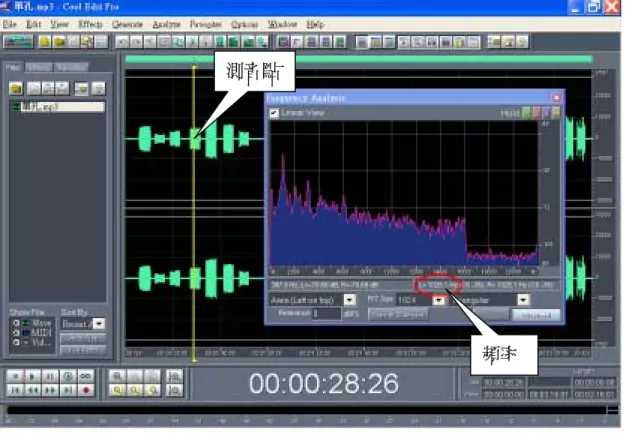
Task: Toggle the Video show file type checkbox
Action: [x=16, y=342]
